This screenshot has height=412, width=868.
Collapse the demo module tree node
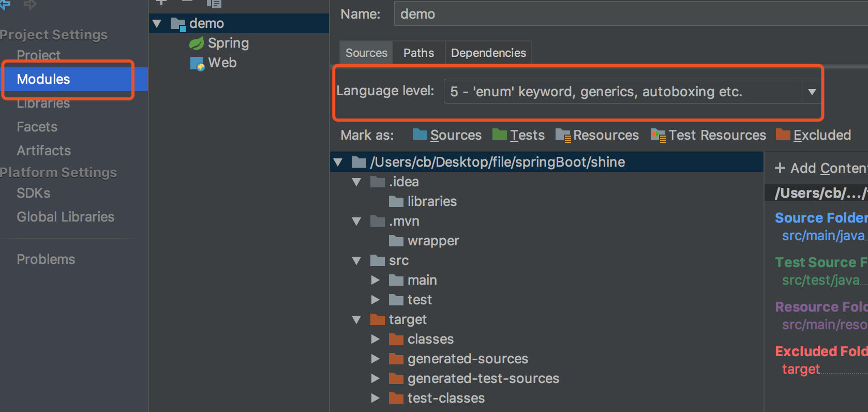point(157,24)
